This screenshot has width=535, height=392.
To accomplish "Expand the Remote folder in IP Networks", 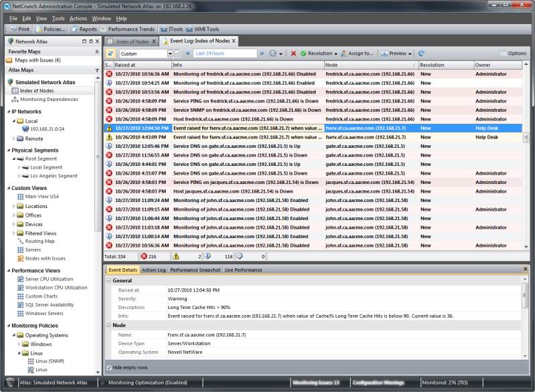I will click(x=14, y=138).
